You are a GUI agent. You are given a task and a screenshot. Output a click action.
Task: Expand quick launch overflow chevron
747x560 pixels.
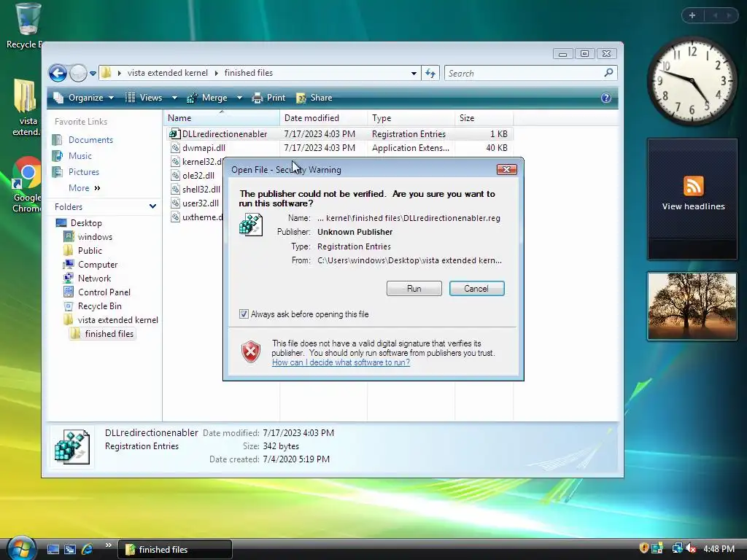(x=108, y=545)
